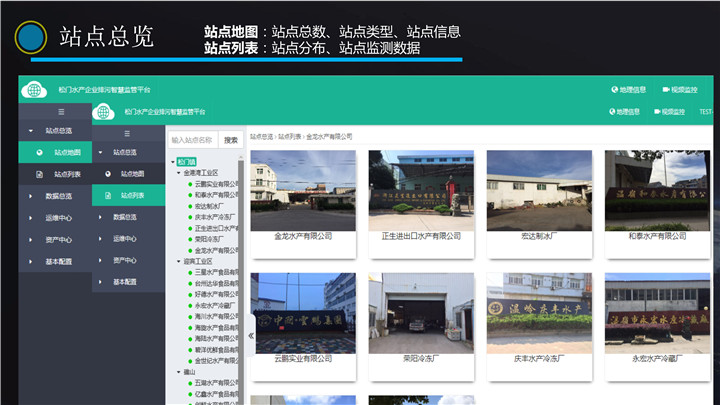Select 好德水产有限公司 in the station tree

[x=216, y=294]
